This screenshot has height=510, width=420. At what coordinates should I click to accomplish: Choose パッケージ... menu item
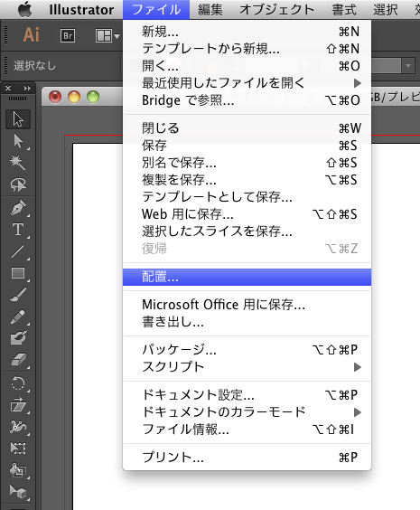[x=247, y=350]
